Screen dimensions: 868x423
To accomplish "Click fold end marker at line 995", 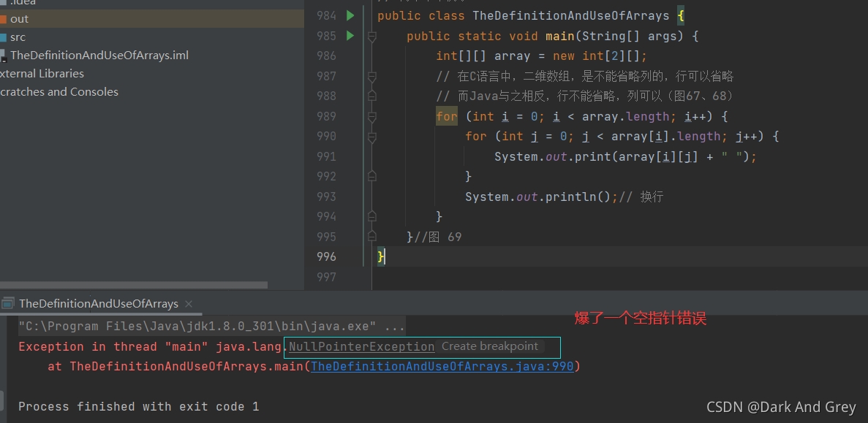I will (x=372, y=237).
